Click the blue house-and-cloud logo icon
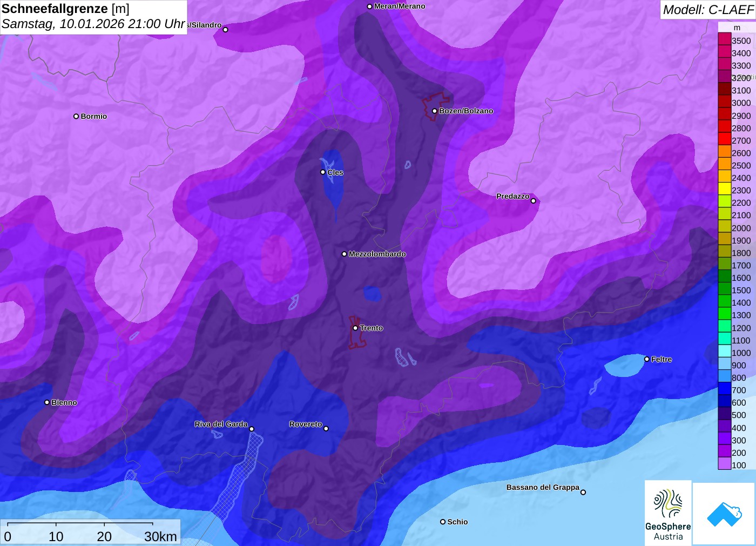This screenshot has height=546, width=756. click(724, 514)
